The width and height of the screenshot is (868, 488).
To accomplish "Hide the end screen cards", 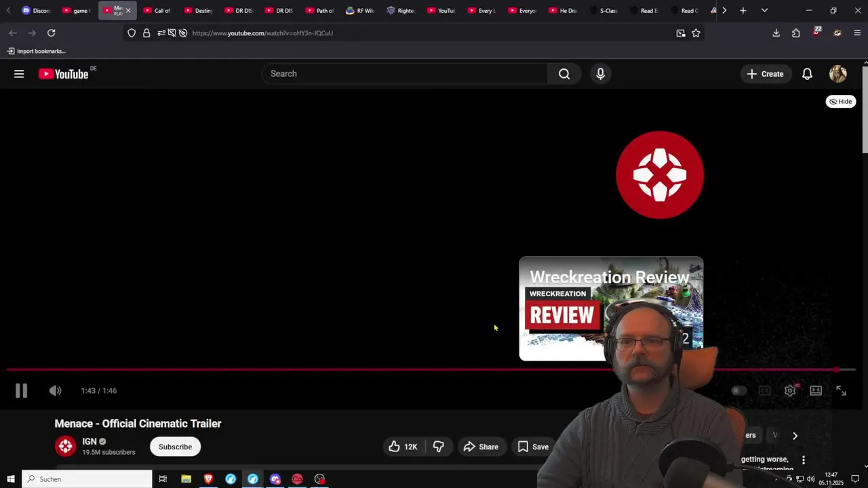I will (841, 102).
